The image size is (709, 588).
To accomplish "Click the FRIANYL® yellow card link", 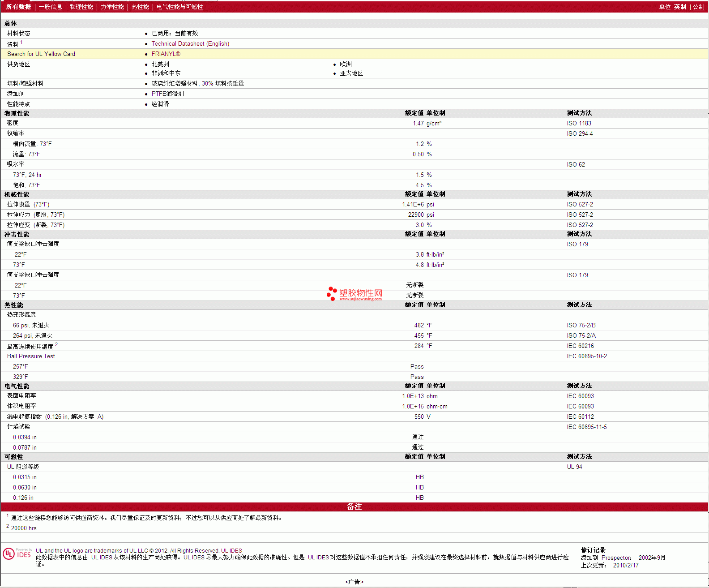I will click(x=166, y=54).
